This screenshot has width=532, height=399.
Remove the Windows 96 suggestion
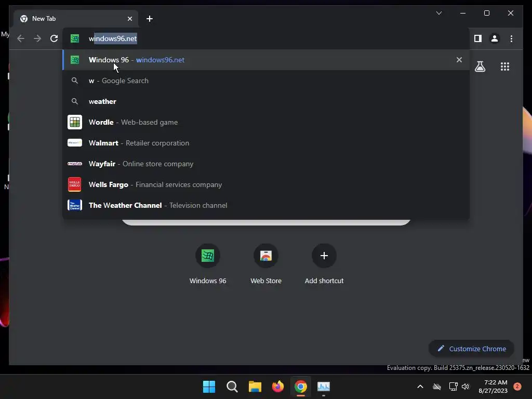459,60
